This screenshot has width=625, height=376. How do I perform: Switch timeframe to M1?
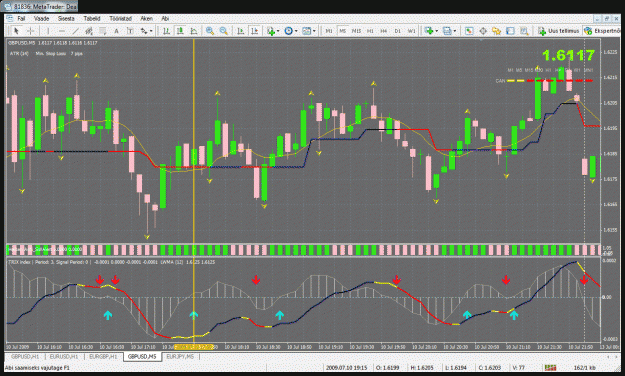click(x=329, y=31)
